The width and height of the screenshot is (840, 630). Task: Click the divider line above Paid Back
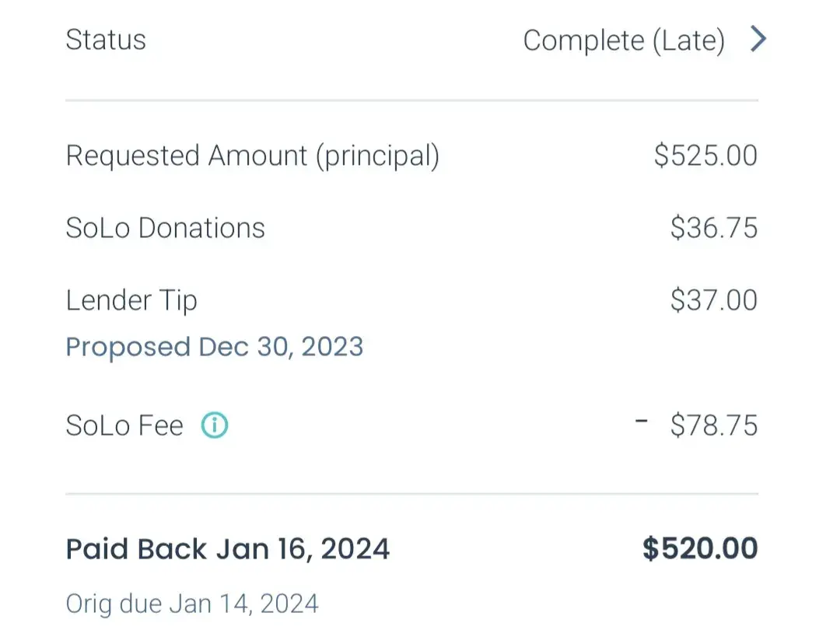pyautogui.click(x=411, y=494)
